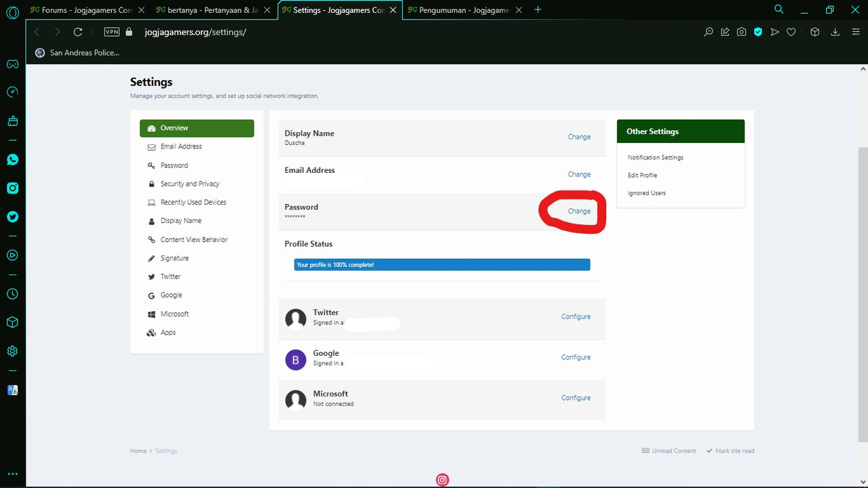Close the Forums - Jogjagamers tab
868x488 pixels.
(x=140, y=10)
